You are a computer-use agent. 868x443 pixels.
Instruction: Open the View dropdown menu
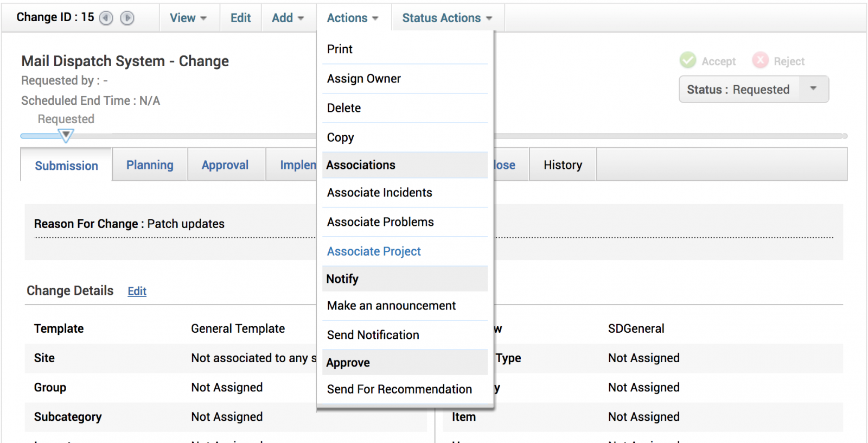click(189, 18)
